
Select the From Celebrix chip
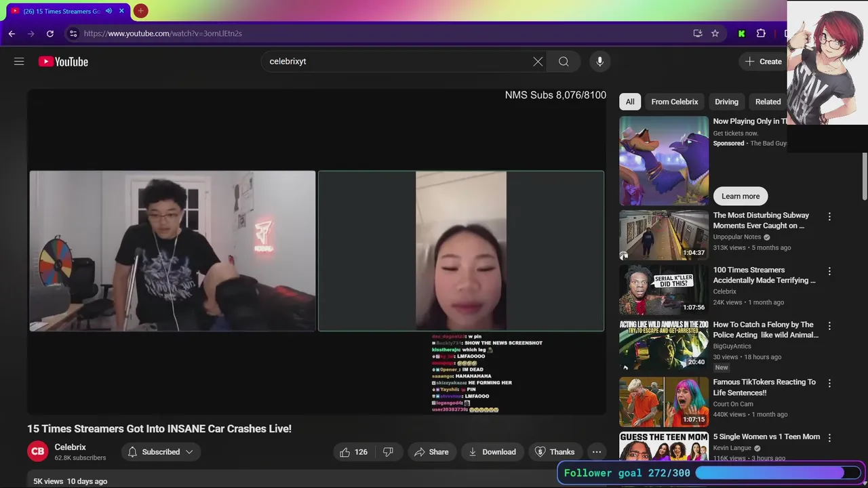click(x=675, y=102)
